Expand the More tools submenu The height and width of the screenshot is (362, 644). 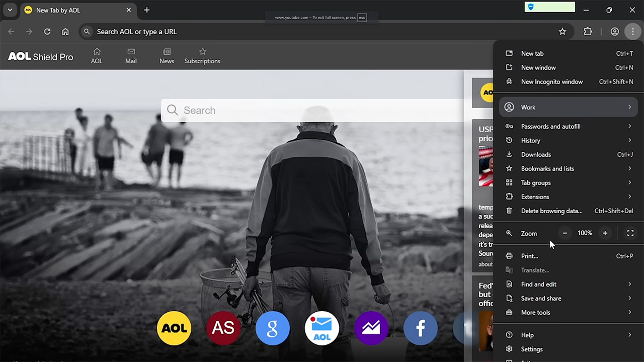click(535, 312)
